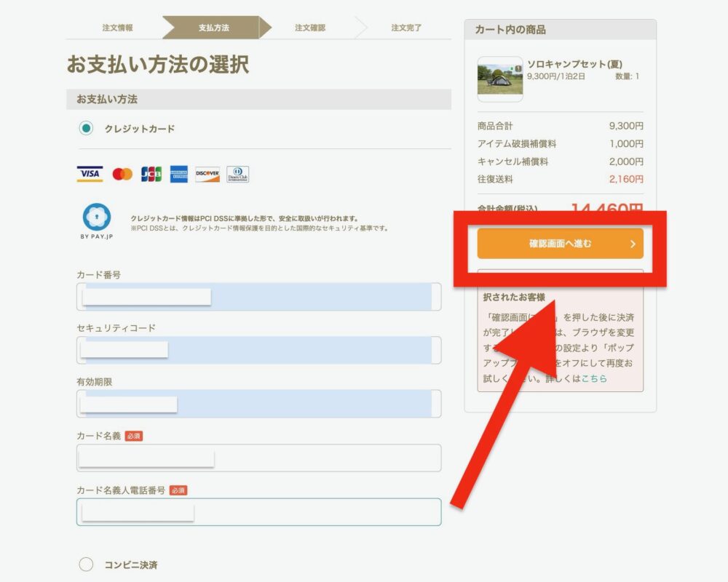This screenshot has width=728, height=582.
Task: Click the Diners Club logo
Action: pyautogui.click(x=237, y=174)
